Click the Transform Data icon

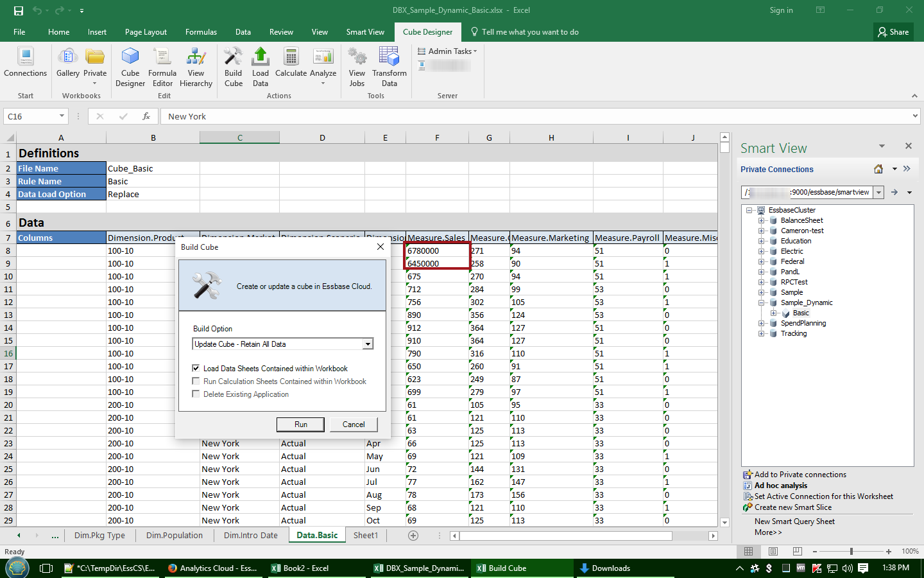tap(389, 67)
